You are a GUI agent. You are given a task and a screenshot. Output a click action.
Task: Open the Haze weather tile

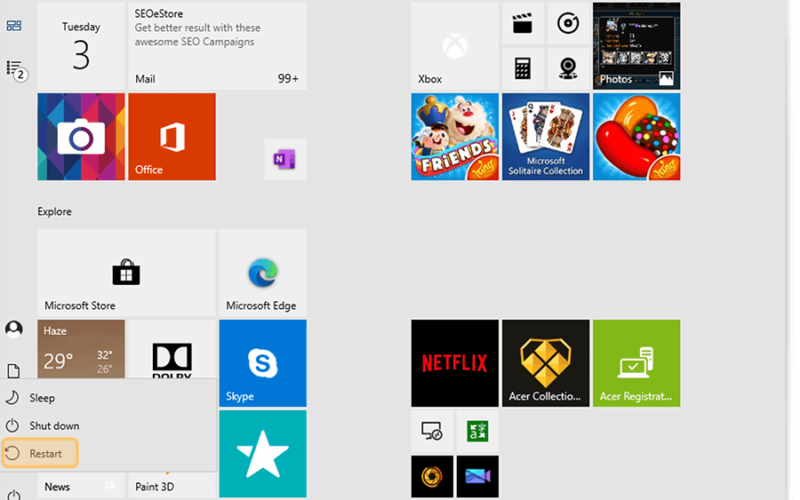81,349
